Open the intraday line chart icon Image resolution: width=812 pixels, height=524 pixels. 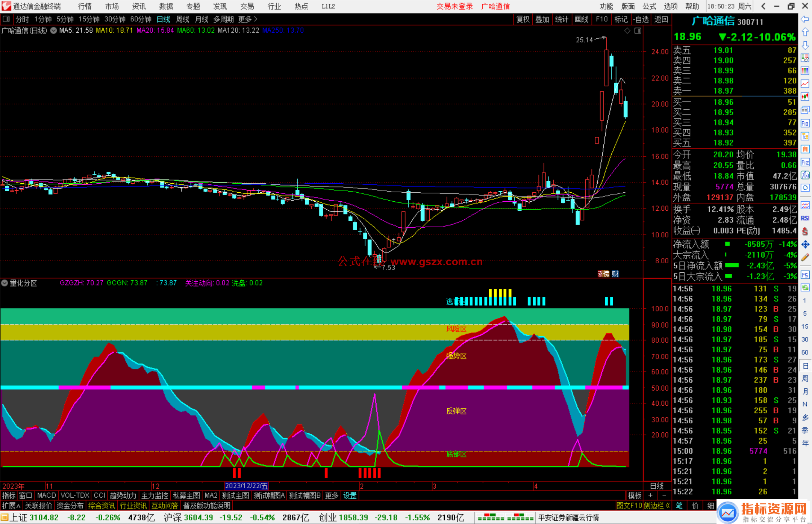point(805,84)
